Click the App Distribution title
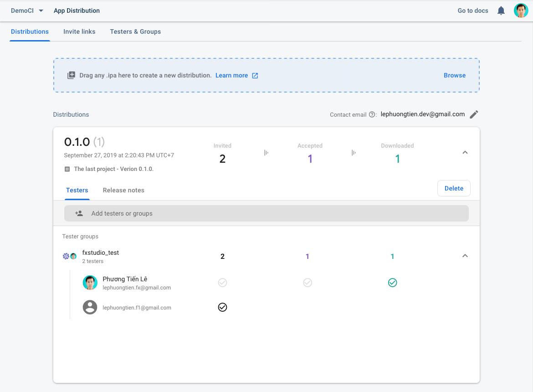The height and width of the screenshot is (392, 533). point(77,10)
